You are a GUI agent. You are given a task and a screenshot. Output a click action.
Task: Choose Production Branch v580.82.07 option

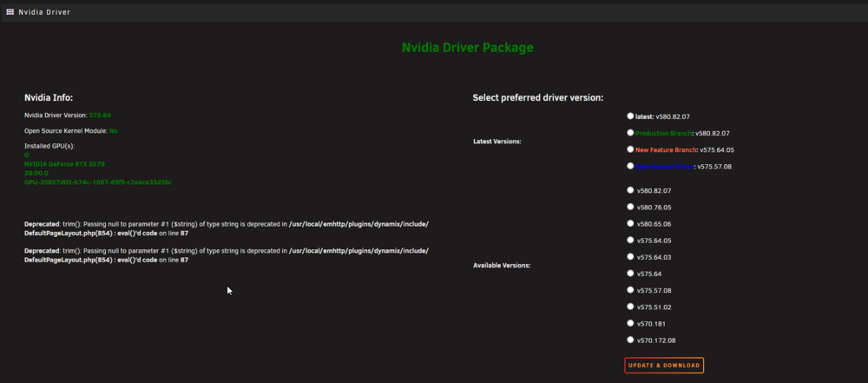pyautogui.click(x=630, y=133)
